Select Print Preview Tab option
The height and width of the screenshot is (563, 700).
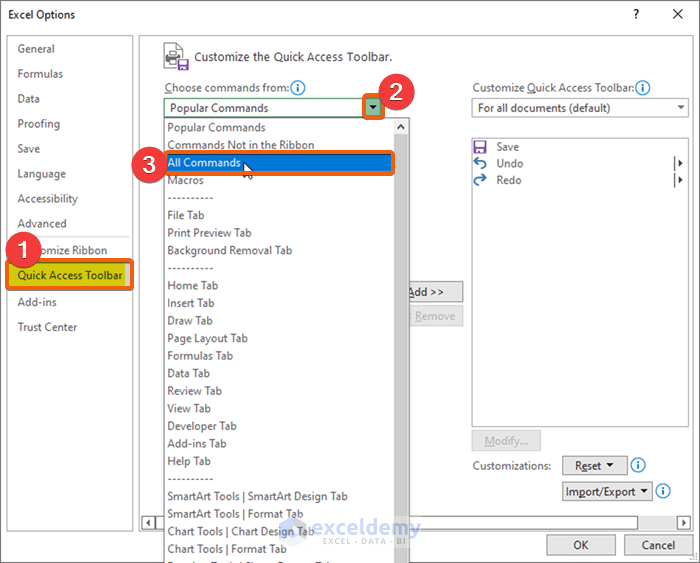pos(279,233)
